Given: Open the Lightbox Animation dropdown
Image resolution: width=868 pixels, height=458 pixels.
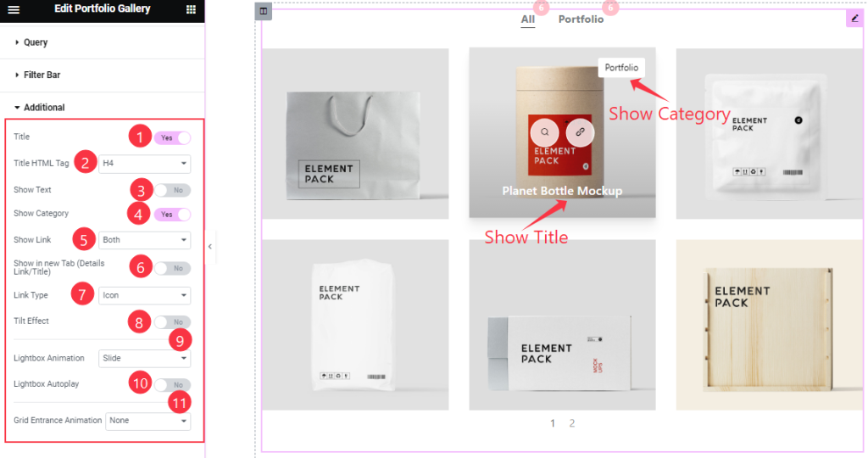Looking at the screenshot, I should point(144,358).
